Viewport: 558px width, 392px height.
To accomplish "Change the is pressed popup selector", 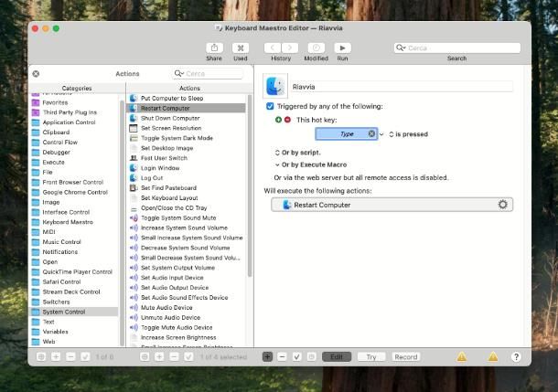I will (x=408, y=134).
